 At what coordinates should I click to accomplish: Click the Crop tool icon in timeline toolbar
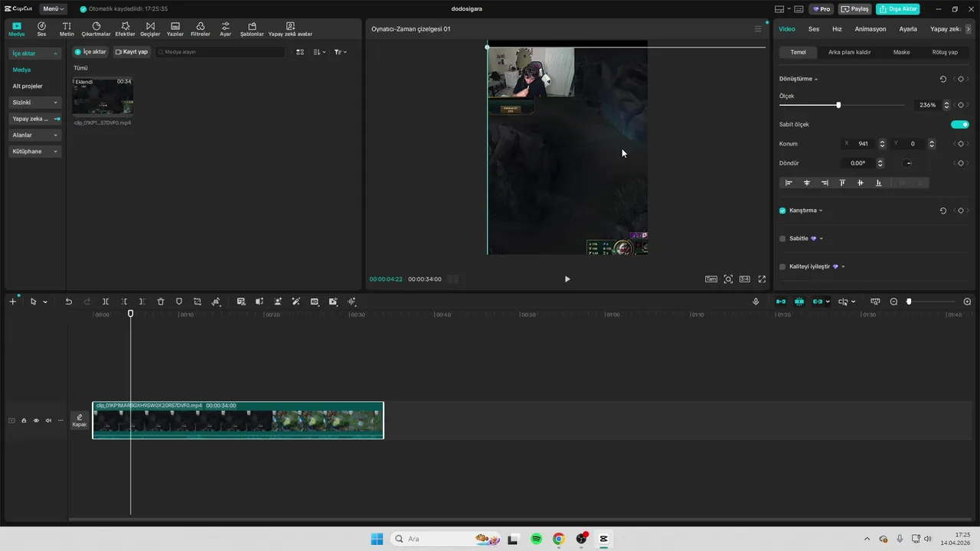(198, 302)
